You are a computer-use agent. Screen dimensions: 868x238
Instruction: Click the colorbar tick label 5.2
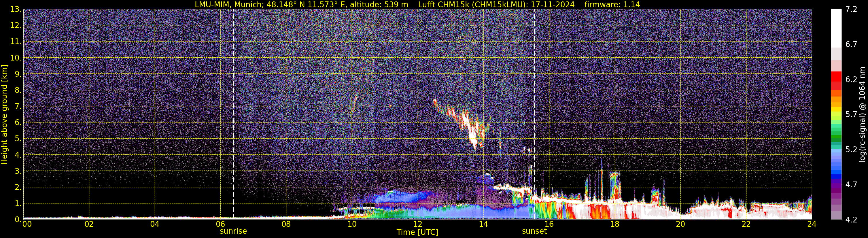[x=851, y=149]
